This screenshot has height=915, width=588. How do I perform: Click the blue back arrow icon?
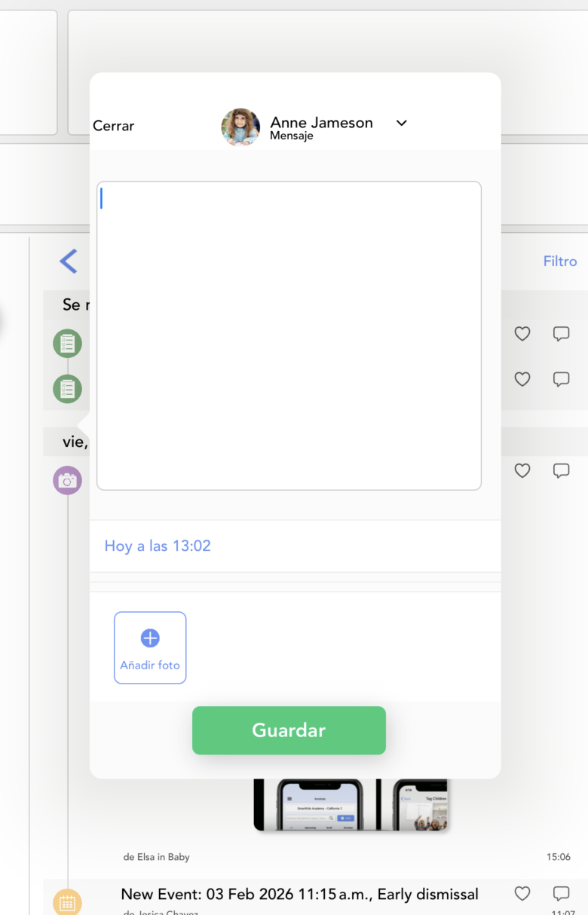tap(69, 262)
